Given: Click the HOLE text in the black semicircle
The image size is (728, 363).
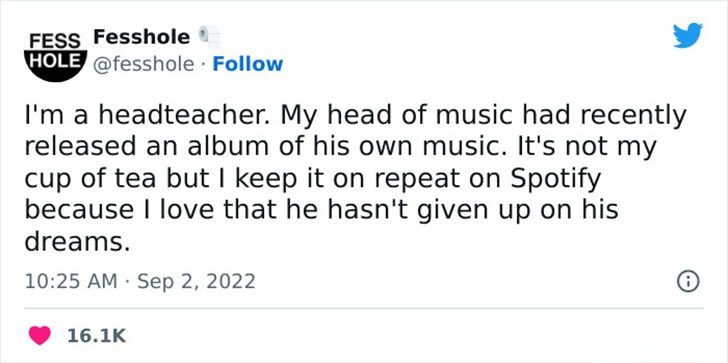Looking at the screenshot, I should (x=56, y=61).
